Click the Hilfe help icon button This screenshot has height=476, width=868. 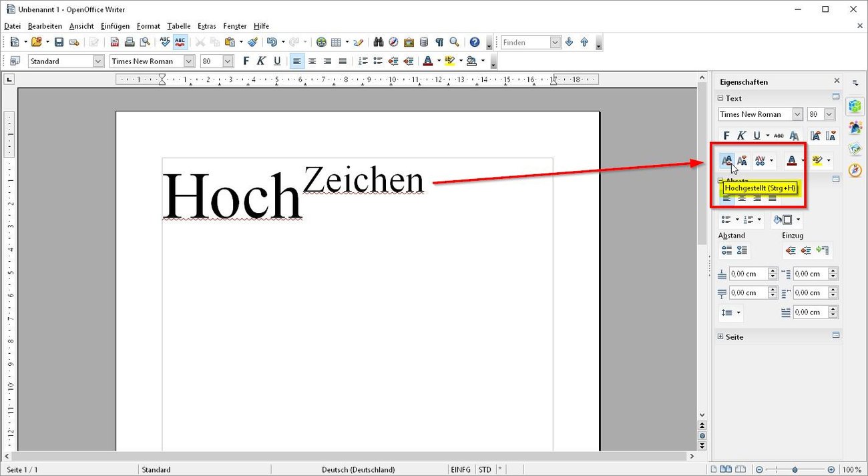[x=474, y=42]
